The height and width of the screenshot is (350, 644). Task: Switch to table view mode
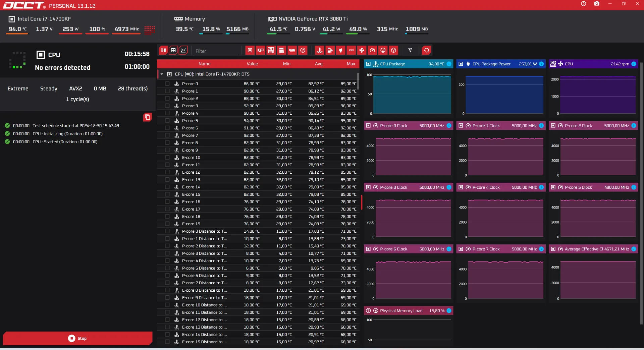173,50
